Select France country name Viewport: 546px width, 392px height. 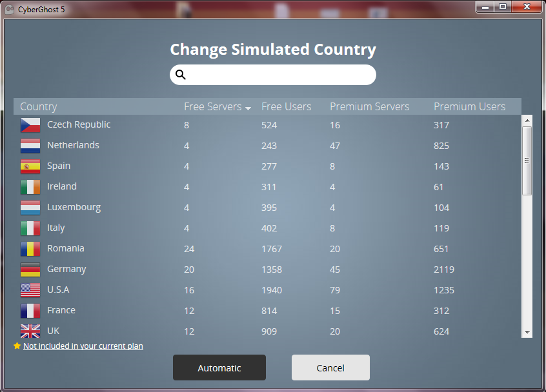(61, 310)
